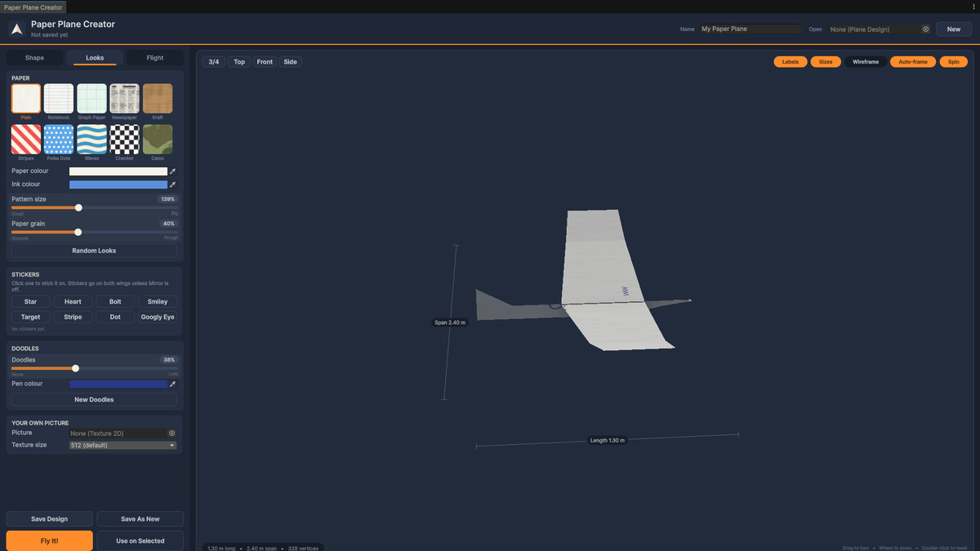
Task: Toggle the Labels overlay
Action: point(791,62)
